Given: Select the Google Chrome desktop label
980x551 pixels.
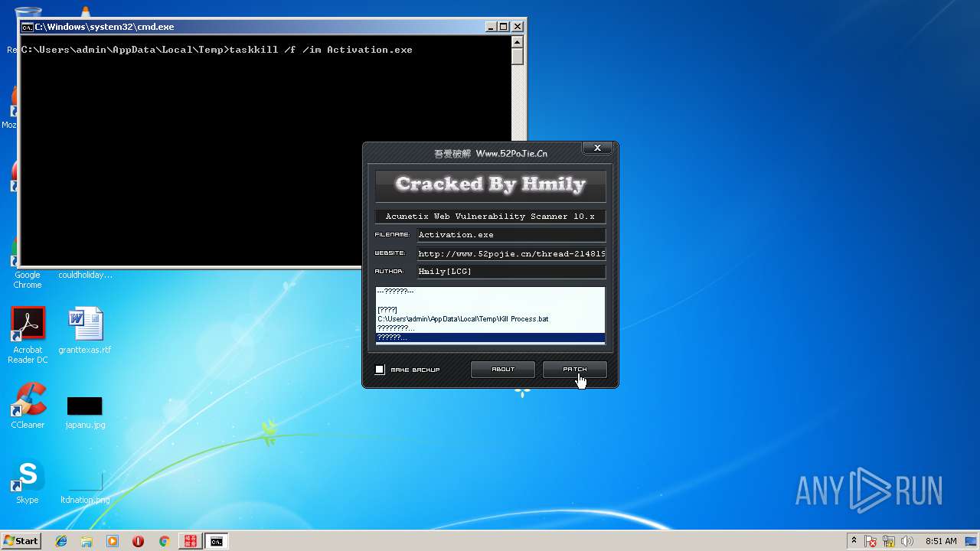Looking at the screenshot, I should 28,280.
